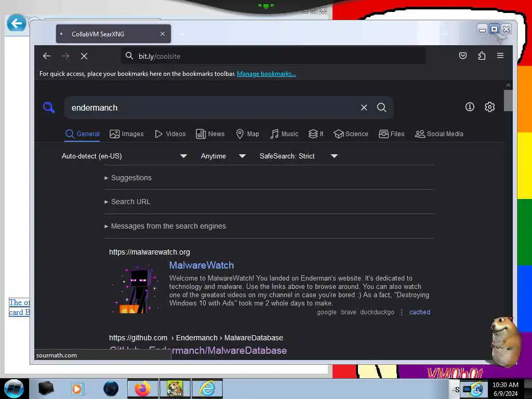
Task: Click the search icon in address bar
Action: tap(129, 56)
